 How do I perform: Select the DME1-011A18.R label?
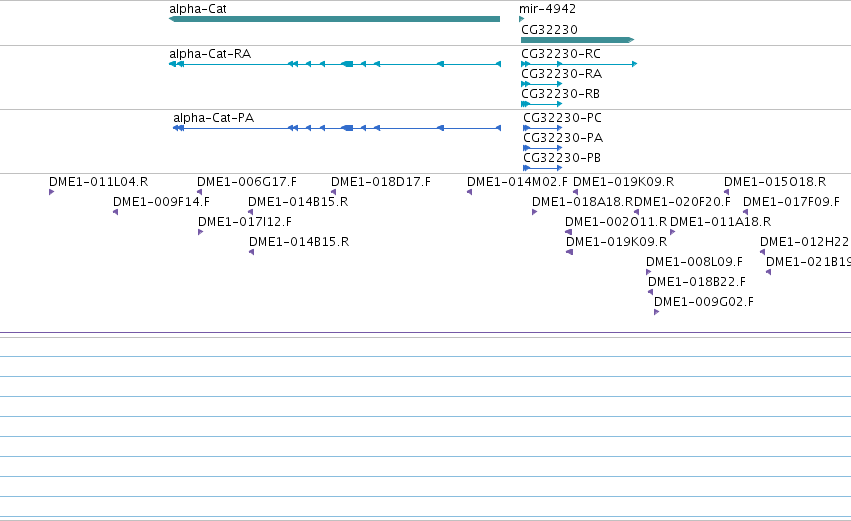click(721, 222)
